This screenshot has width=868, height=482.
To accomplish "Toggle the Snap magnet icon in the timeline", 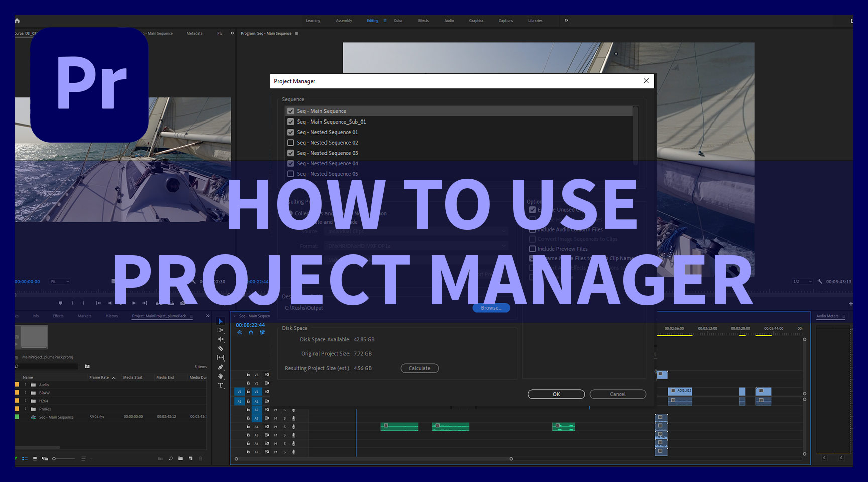I will [x=251, y=333].
